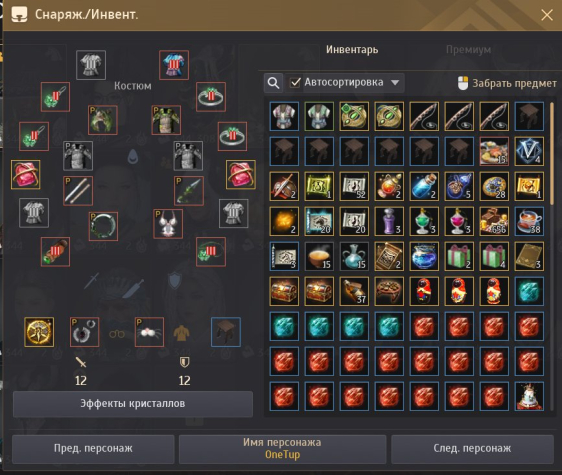Select the cookie item with count 28
The height and width of the screenshot is (475, 562).
[x=494, y=186]
